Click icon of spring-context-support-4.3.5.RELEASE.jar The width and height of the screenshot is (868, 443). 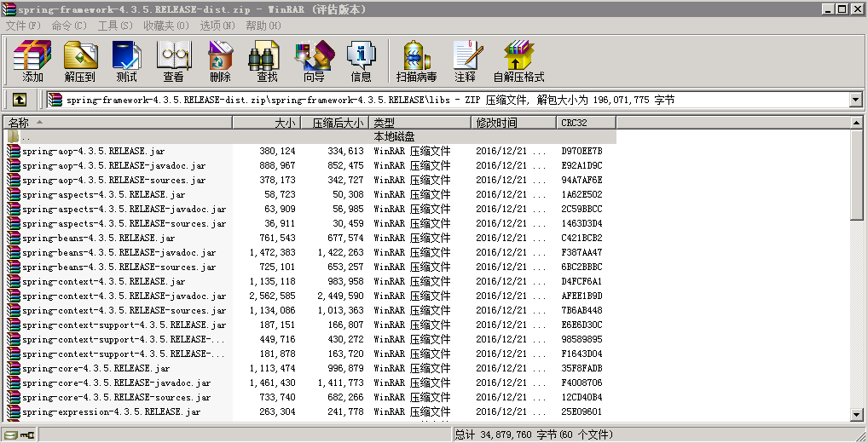coord(14,325)
